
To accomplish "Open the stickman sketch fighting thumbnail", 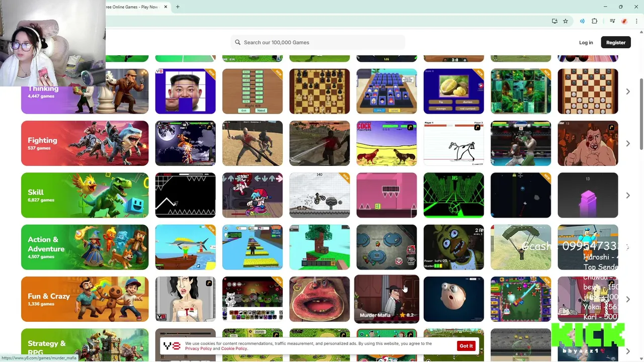I will click(x=453, y=143).
